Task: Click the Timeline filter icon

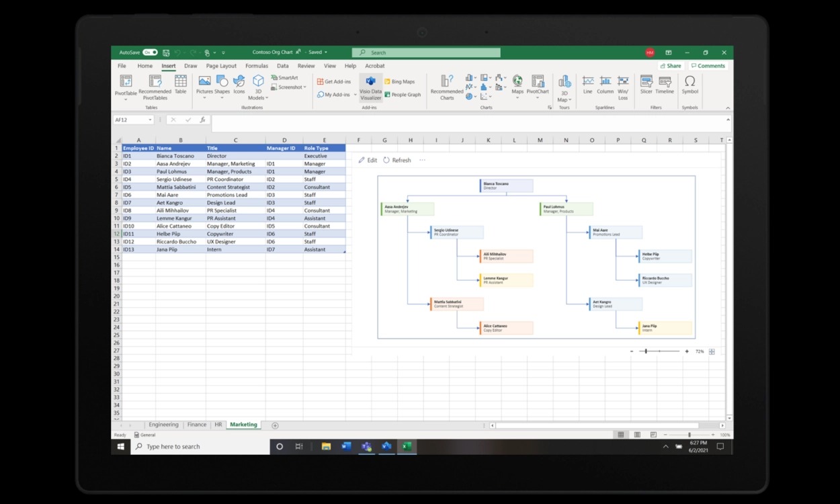Action: pyautogui.click(x=665, y=85)
